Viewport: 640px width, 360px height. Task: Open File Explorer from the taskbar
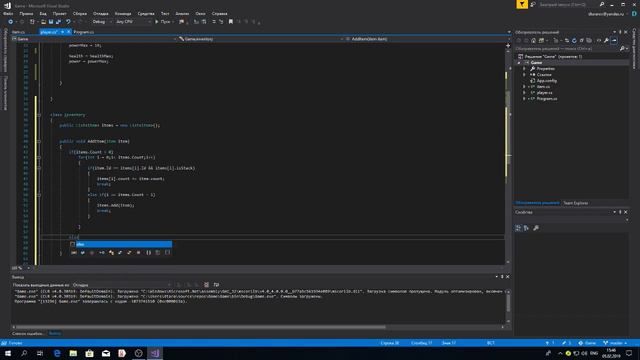(x=73, y=353)
